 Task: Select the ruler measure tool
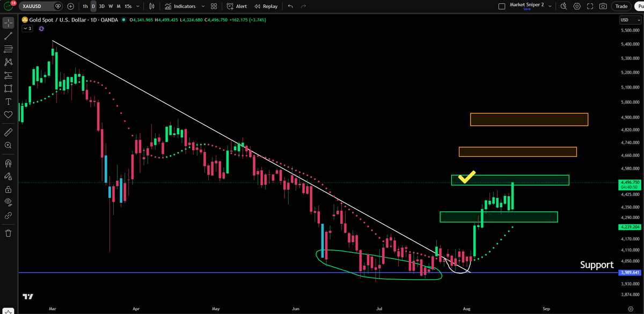9,132
